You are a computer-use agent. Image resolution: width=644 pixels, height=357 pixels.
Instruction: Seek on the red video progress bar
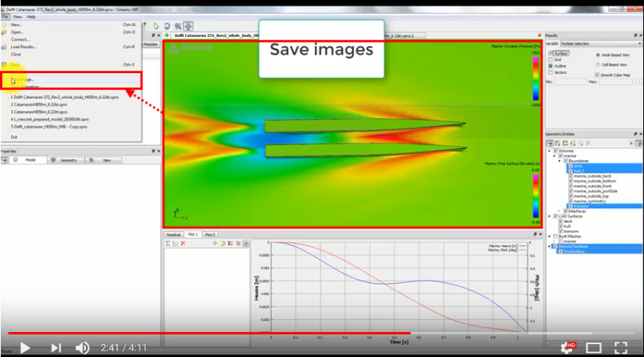point(209,333)
